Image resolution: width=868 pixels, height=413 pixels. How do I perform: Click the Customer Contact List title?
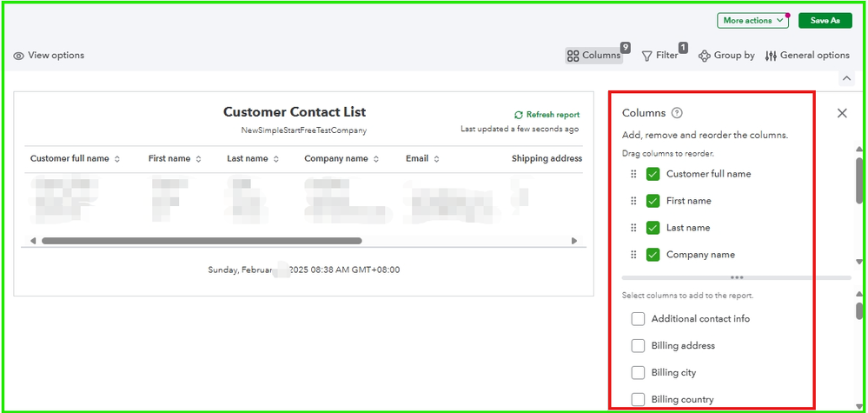click(295, 112)
